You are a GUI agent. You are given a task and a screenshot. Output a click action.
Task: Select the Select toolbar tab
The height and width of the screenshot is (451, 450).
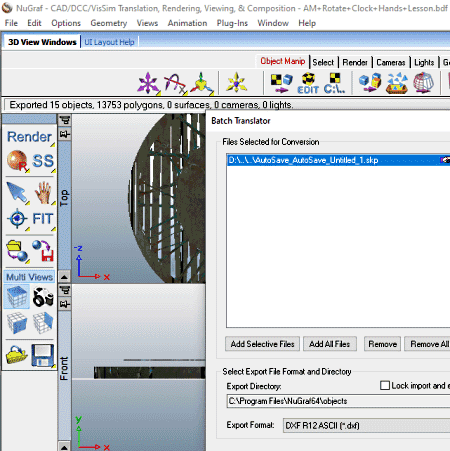coord(323,62)
